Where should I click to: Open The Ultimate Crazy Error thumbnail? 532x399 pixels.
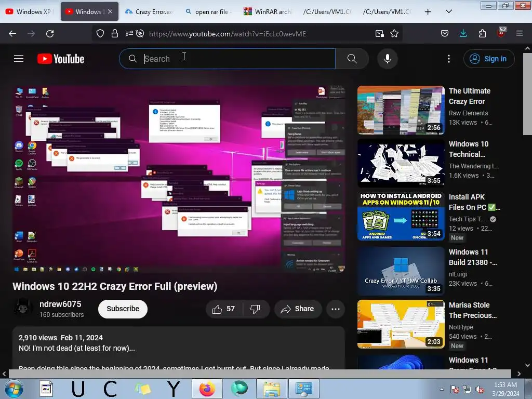tap(401, 110)
